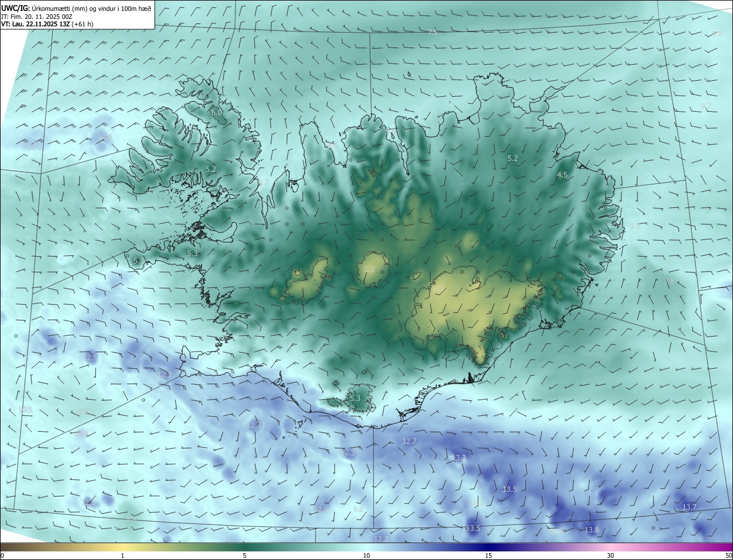Select the '12.5' value southwest of Iceland

click(91, 357)
